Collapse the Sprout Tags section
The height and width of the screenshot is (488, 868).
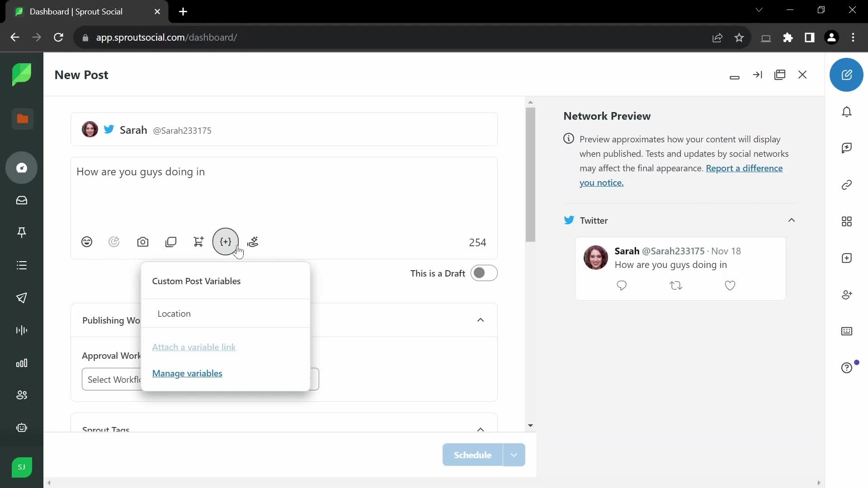coord(481,430)
